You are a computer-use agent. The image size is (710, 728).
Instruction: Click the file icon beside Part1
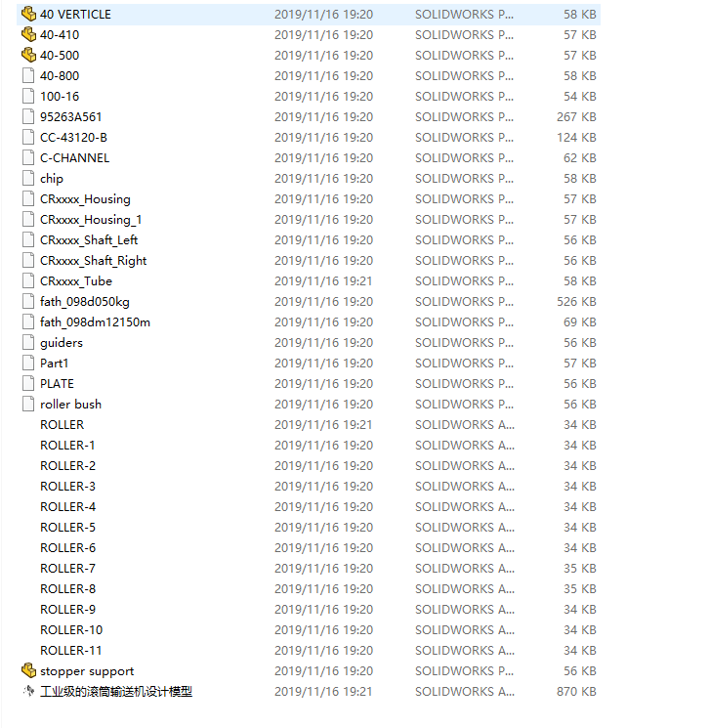coord(28,364)
